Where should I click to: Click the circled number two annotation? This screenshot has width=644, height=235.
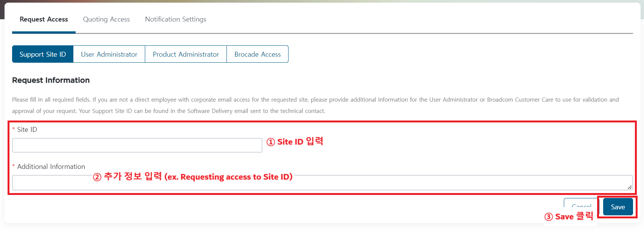[97, 177]
